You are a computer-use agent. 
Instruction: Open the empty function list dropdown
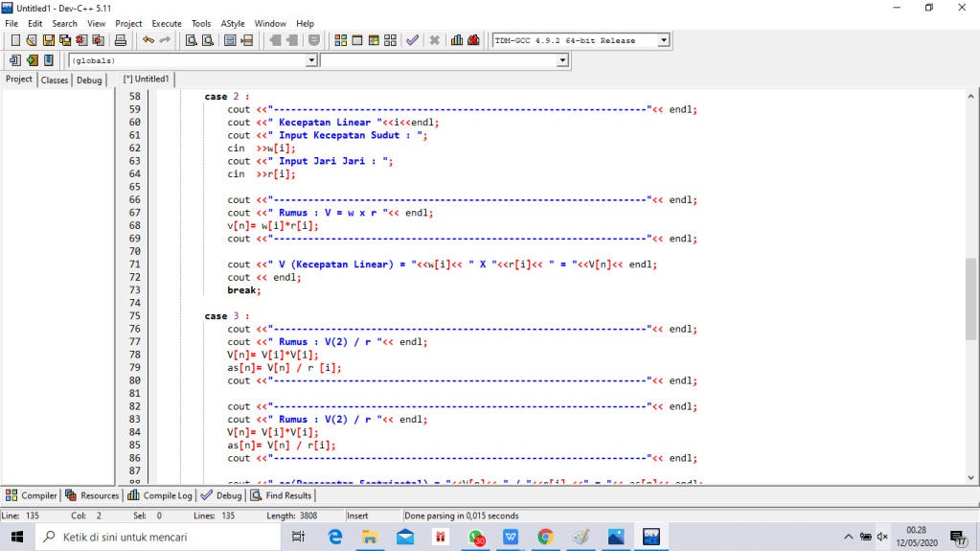click(562, 60)
